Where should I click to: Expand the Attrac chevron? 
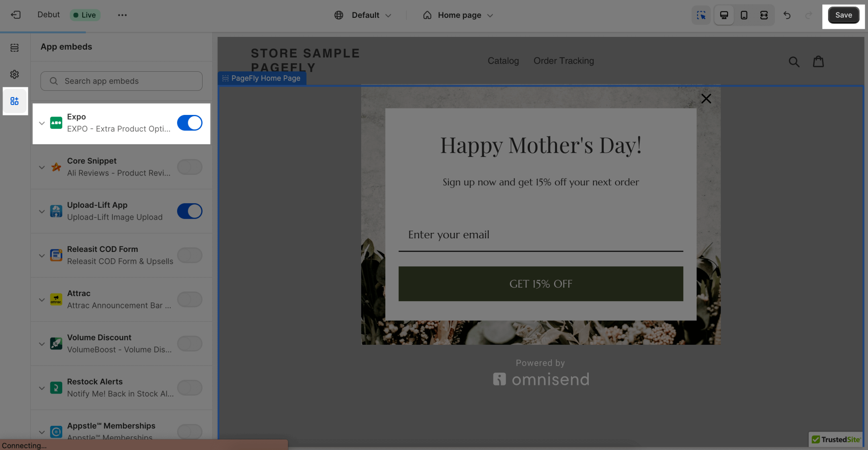[42, 300]
